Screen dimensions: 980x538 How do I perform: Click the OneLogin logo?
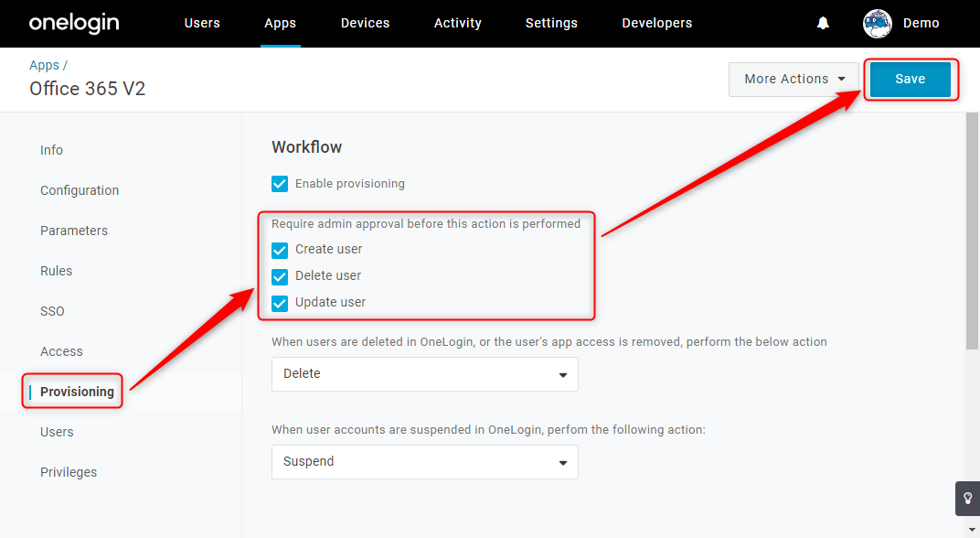coord(74,23)
